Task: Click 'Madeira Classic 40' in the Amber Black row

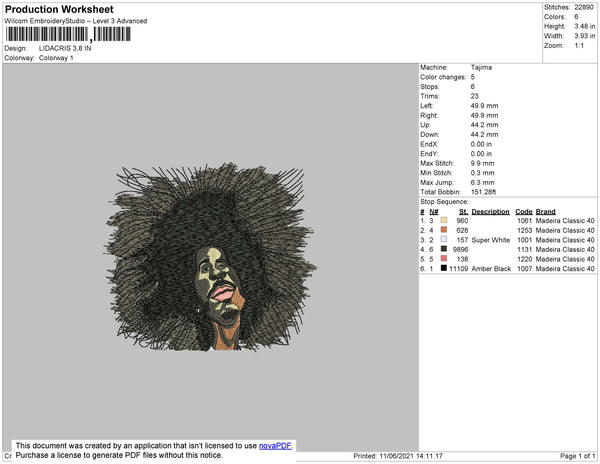Action: coord(565,269)
